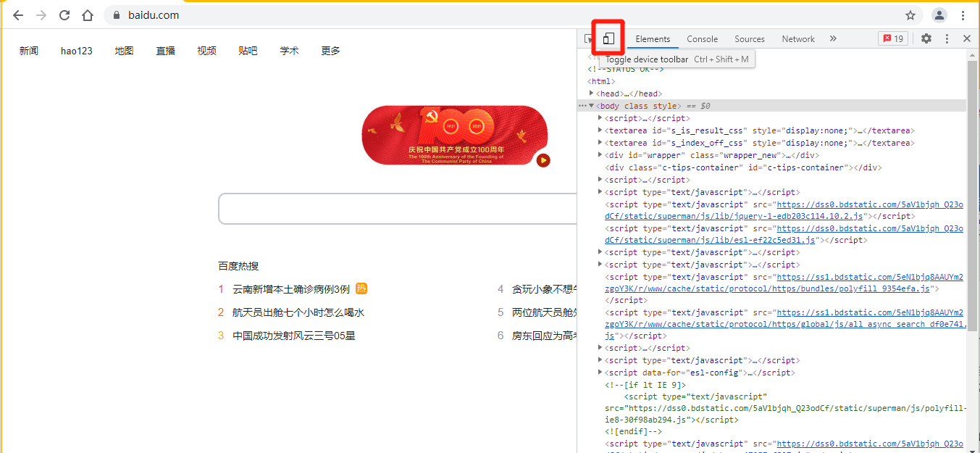Click the 100th anniversary doodle image
The image size is (980, 453).
[x=455, y=136]
